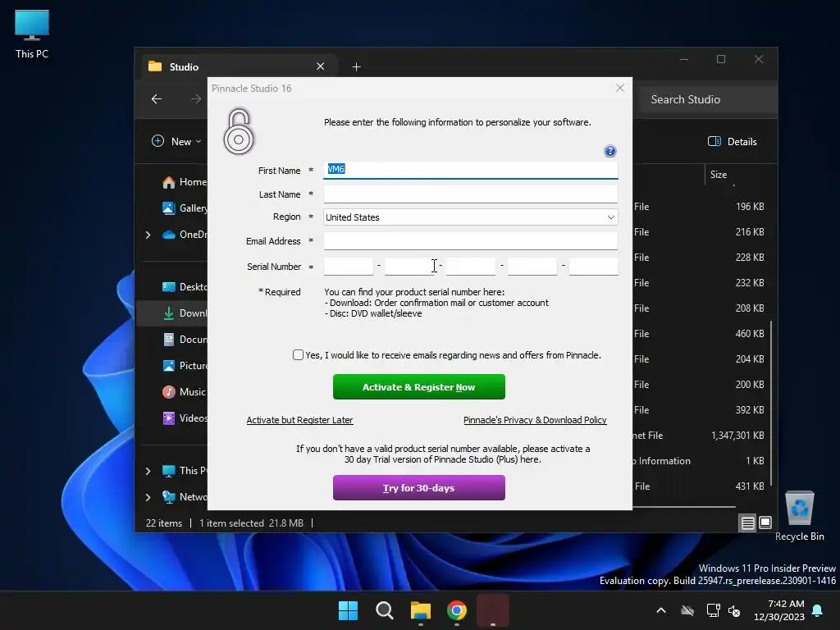Open the New menu in File Explorer
Viewport: 840px width, 630px height.
point(177,141)
